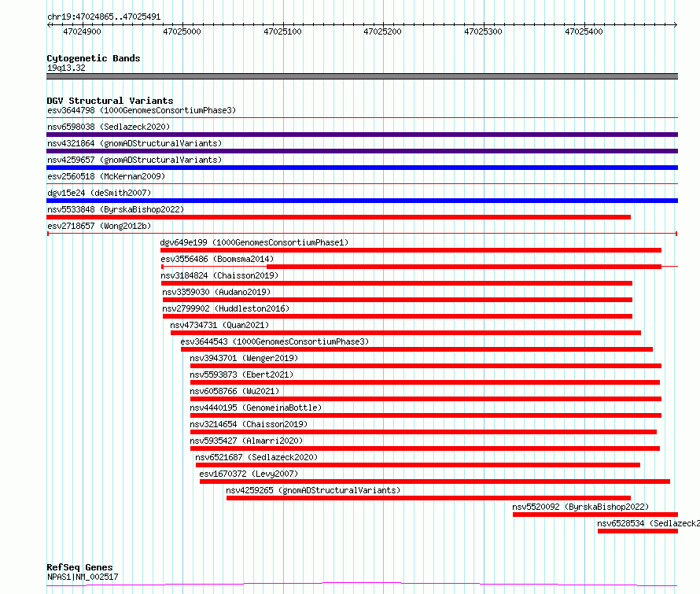Click the Cytogenetic Bands track heading

(94, 58)
